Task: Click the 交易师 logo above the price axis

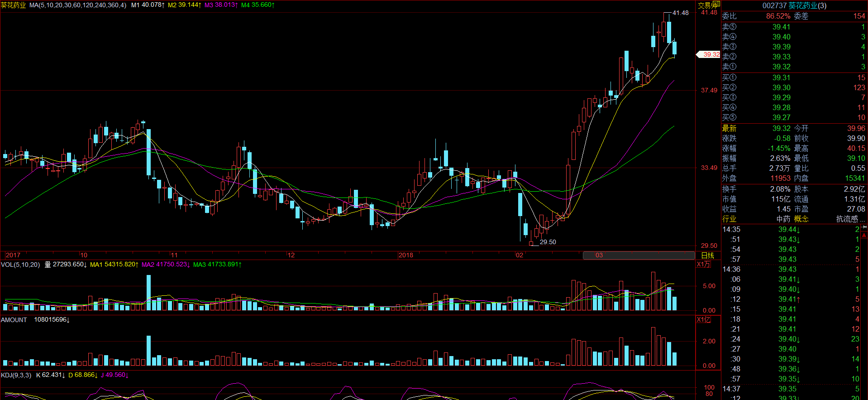Action: pos(708,5)
